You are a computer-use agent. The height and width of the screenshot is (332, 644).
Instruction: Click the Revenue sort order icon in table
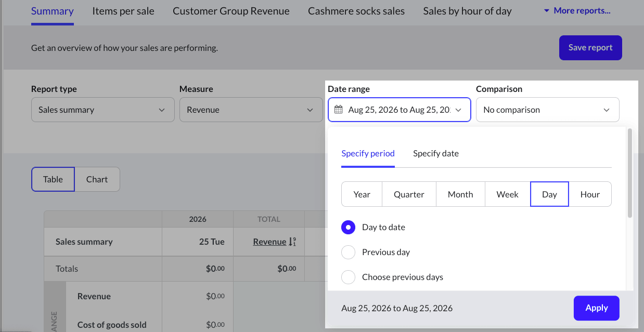click(292, 242)
